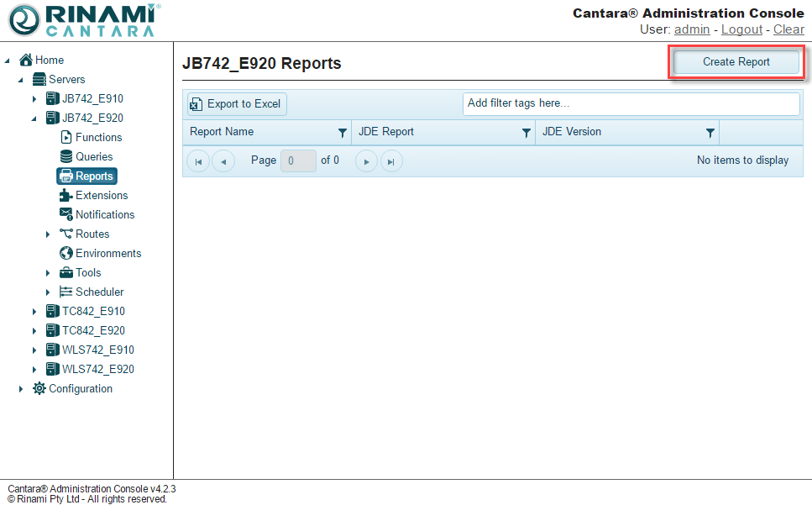Image resolution: width=812 pixels, height=521 pixels.
Task: Click the filter tags input field
Action: pyautogui.click(x=631, y=104)
